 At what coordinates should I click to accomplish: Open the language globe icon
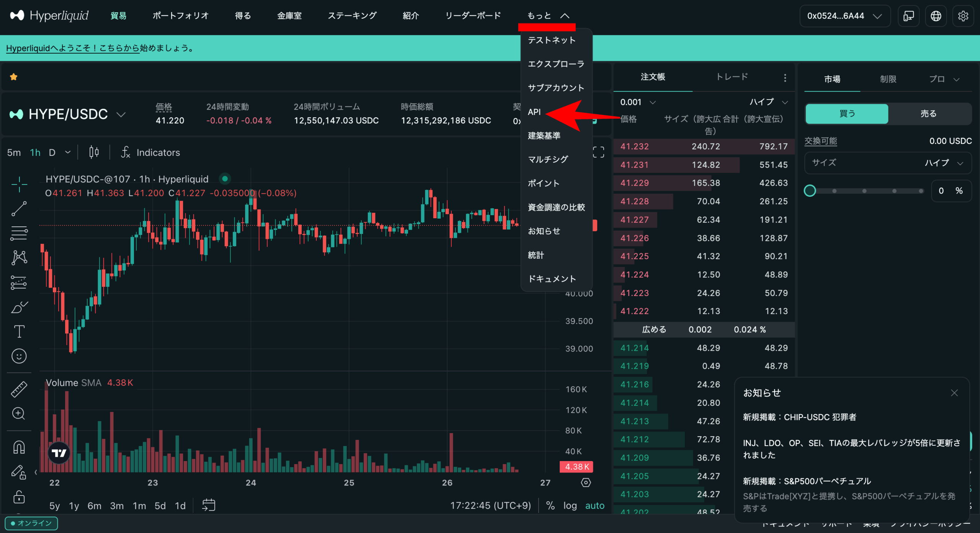tap(936, 16)
